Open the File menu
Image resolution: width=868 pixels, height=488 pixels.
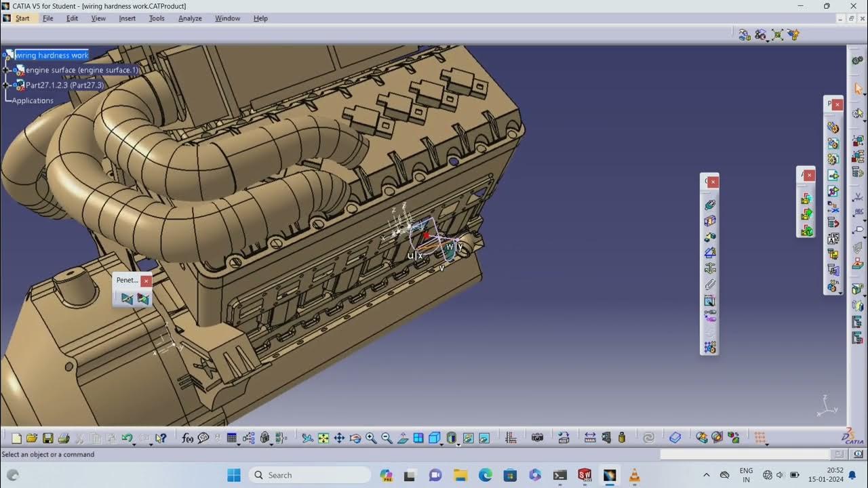click(48, 18)
